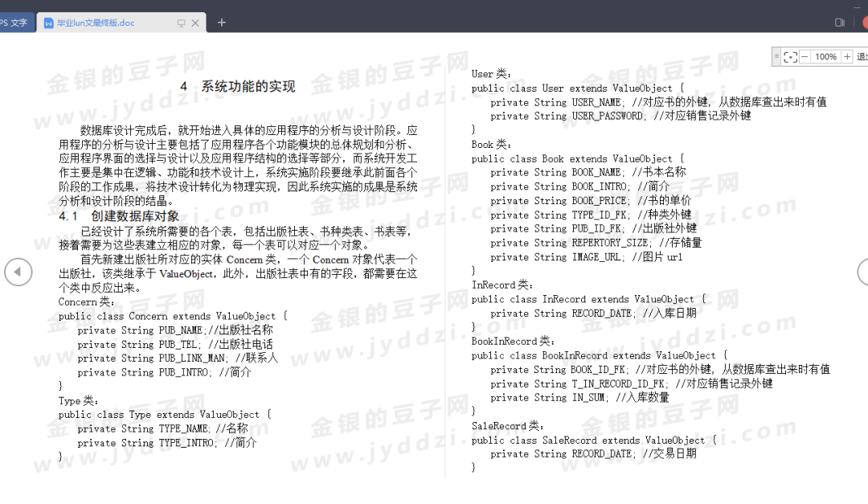Click the 'private String PUB_NAME' line
The image size is (868, 504).
point(175,330)
